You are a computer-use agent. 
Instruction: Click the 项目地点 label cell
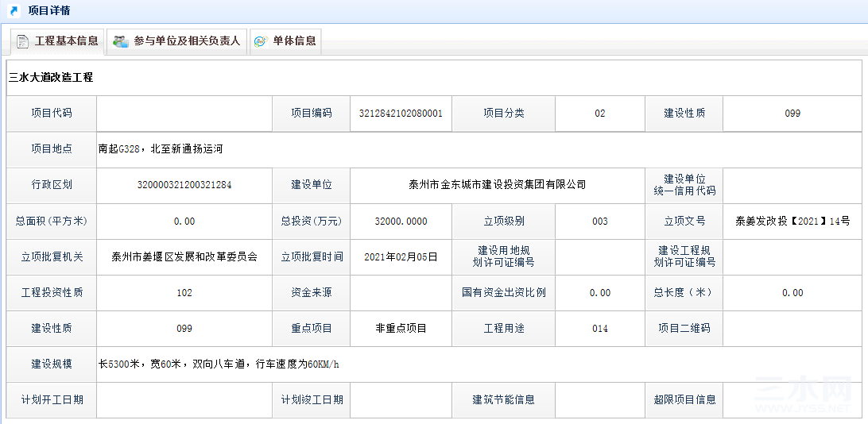(x=52, y=149)
